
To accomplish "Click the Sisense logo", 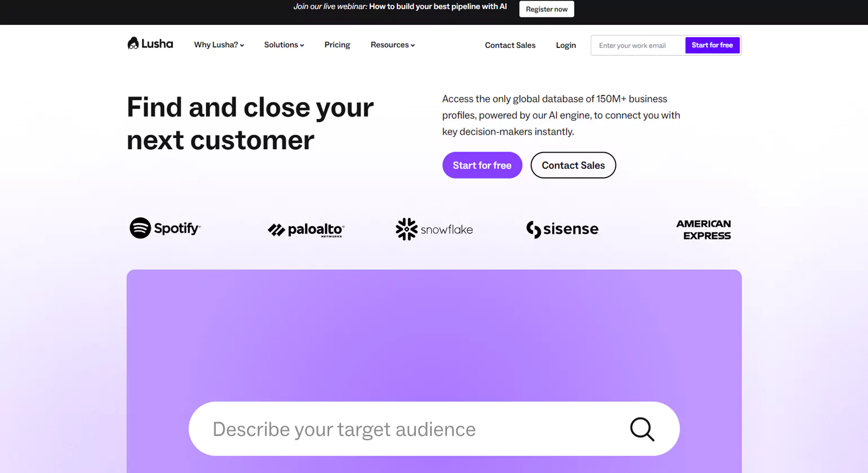I will coord(562,229).
